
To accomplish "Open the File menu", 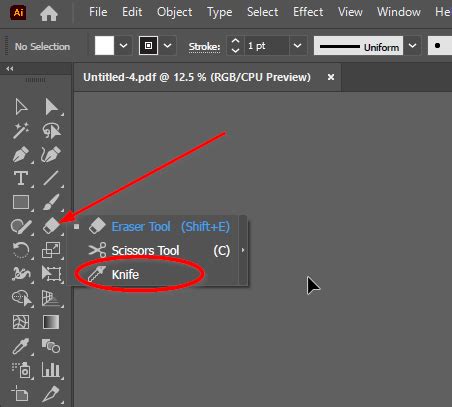I will [x=98, y=12].
